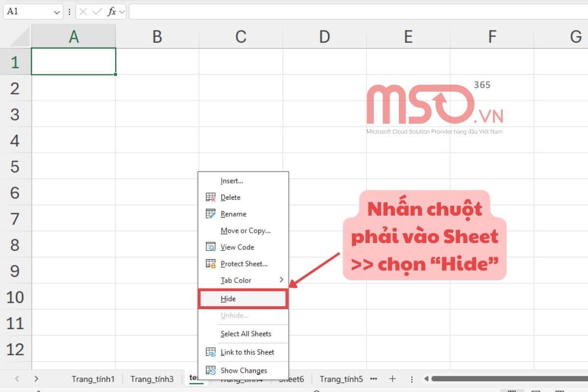Select row 5 header
The width and height of the screenshot is (588, 392).
(16, 167)
